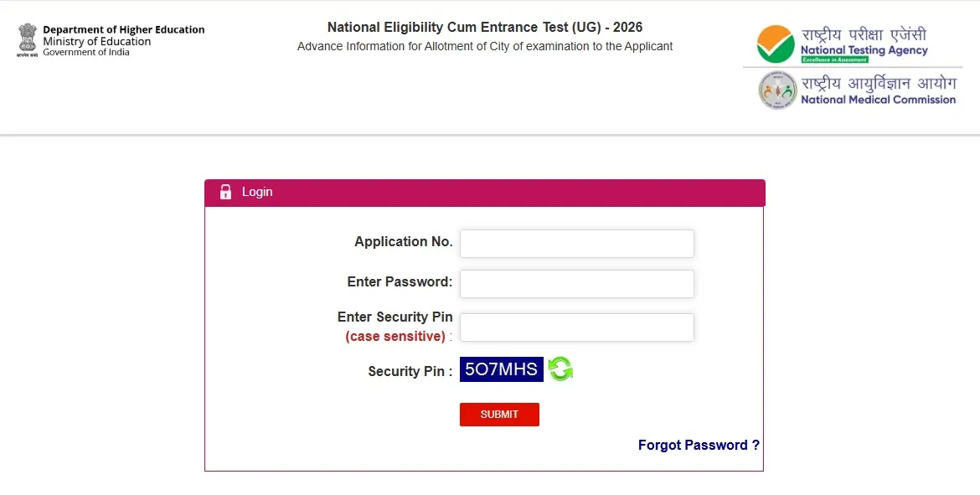Open the Forgot Password link
Screen dimensions: 980x495
[699, 445]
